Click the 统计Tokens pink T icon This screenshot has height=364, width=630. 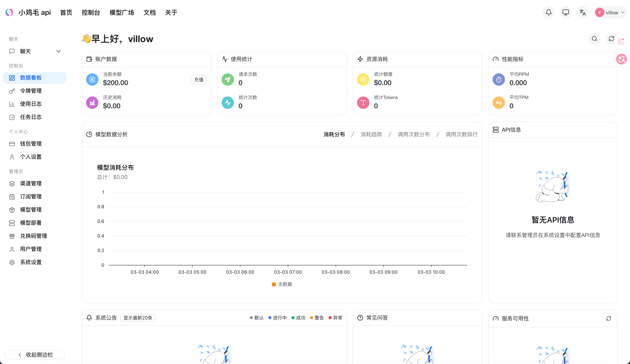363,103
